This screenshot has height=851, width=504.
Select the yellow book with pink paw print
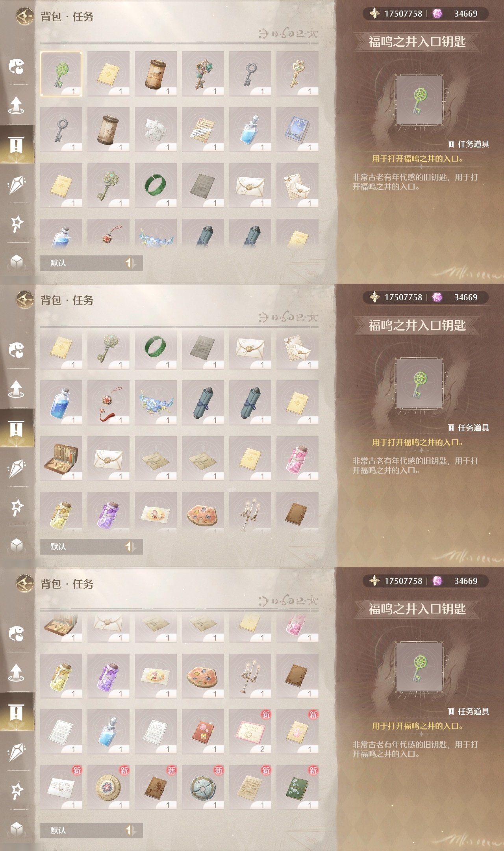tap(297, 732)
